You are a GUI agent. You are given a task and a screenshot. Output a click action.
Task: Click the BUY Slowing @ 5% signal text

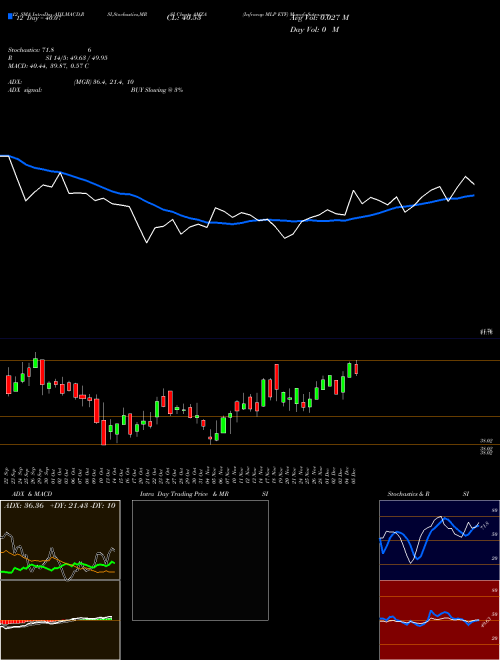pos(157,90)
